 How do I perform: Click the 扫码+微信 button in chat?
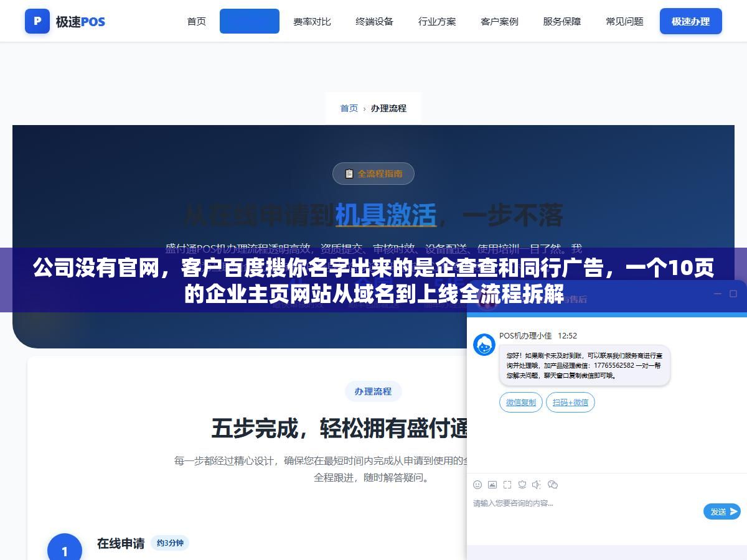point(570,403)
